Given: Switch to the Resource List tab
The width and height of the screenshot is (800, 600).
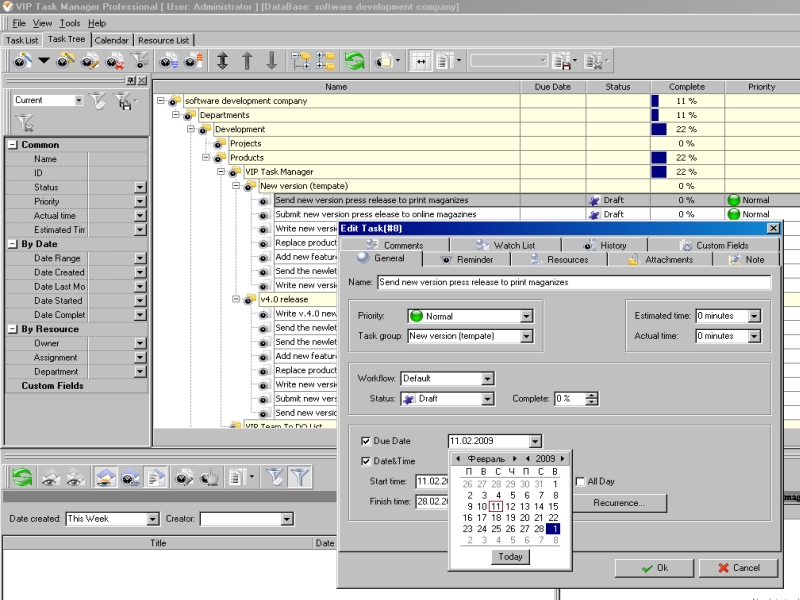Looking at the screenshot, I should [163, 40].
